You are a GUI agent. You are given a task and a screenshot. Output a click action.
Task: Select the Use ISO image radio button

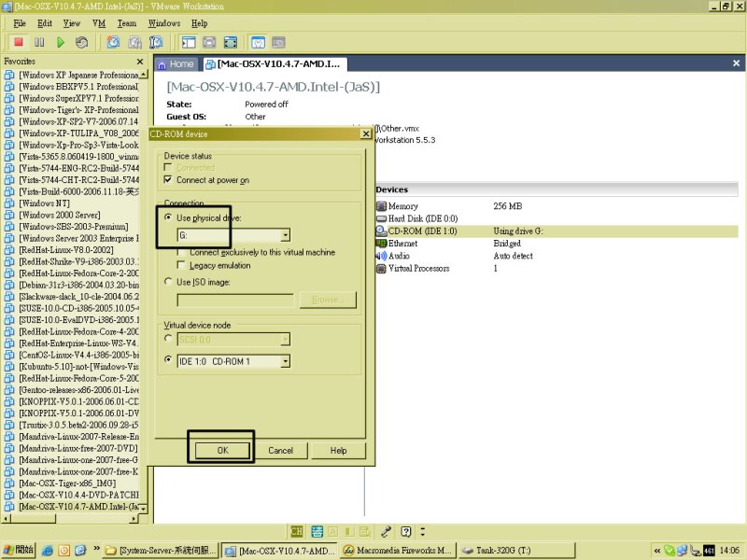tap(168, 282)
